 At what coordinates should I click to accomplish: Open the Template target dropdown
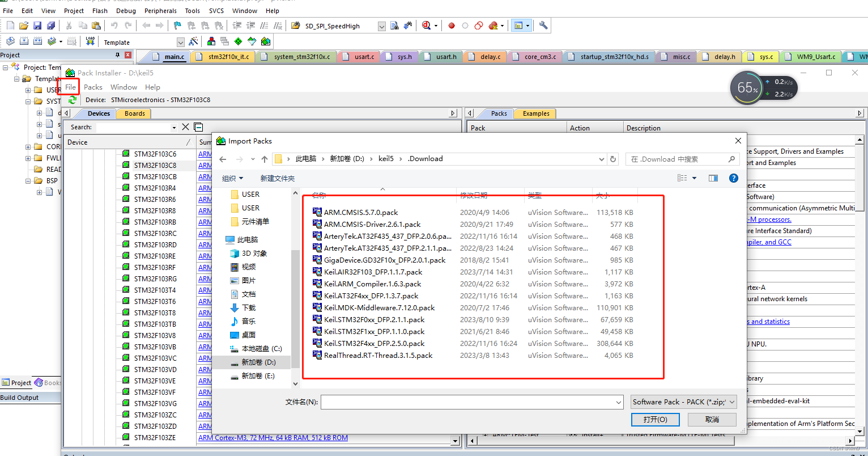[181, 42]
